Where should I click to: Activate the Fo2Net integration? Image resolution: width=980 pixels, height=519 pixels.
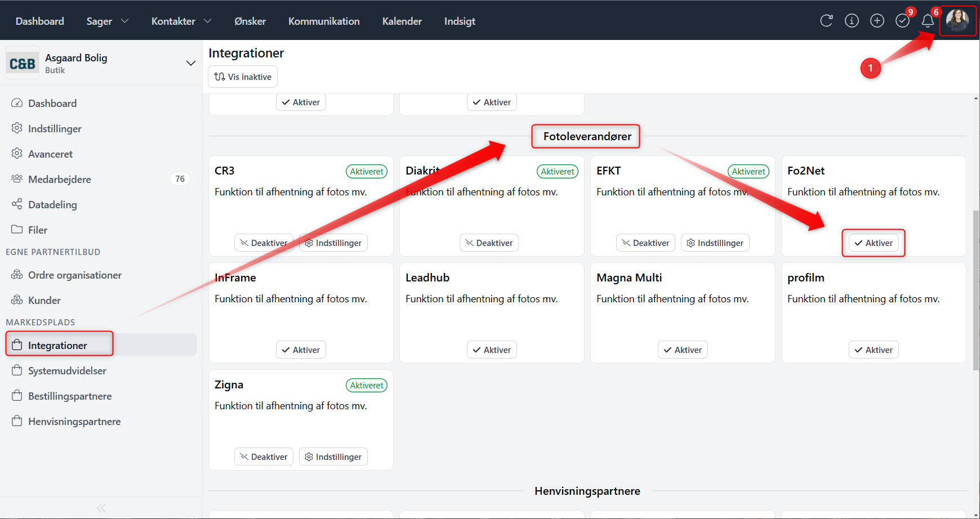[x=873, y=243]
